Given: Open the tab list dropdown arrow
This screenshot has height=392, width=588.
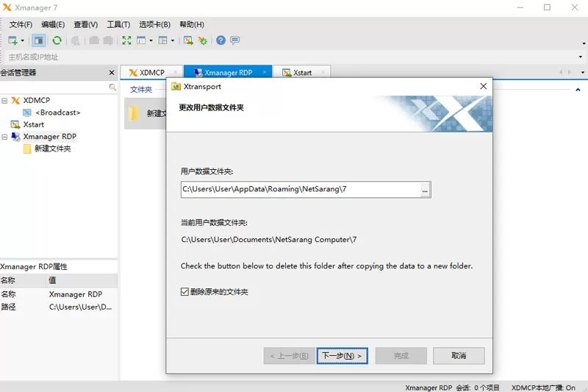Looking at the screenshot, I should pyautogui.click(x=582, y=72).
